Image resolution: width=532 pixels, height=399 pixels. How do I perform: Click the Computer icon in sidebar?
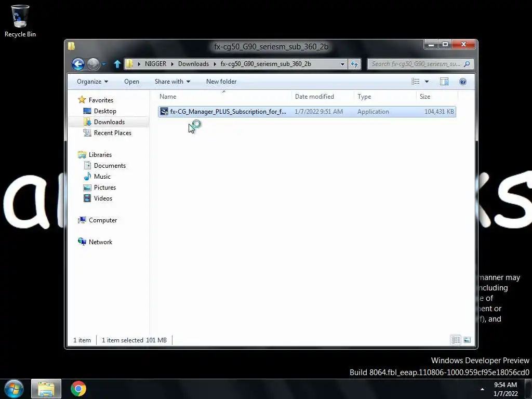[82, 220]
